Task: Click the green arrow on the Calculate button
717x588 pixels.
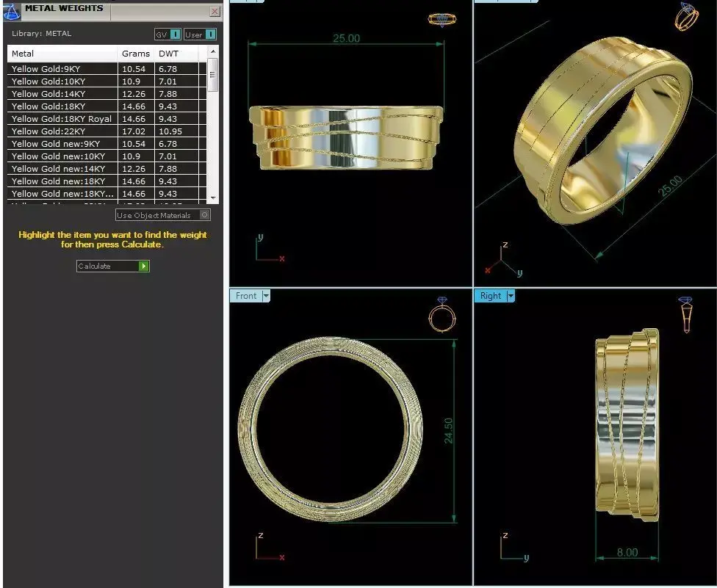Action: pos(143,266)
